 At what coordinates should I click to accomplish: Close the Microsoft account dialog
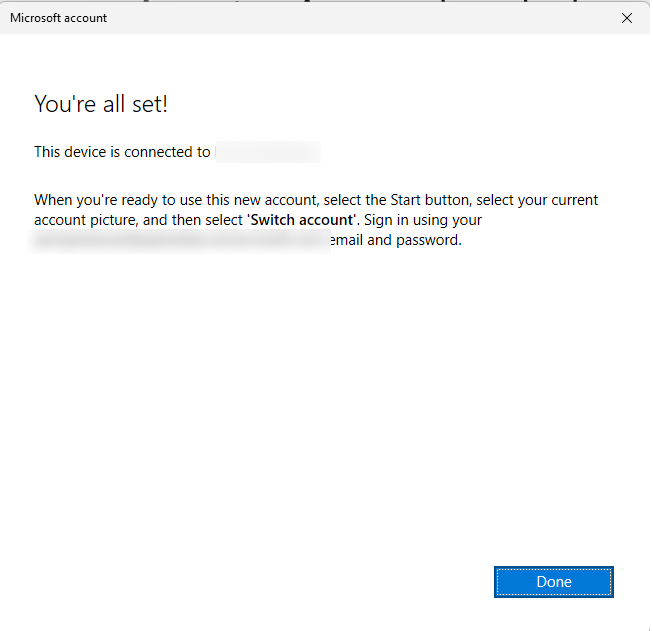point(626,18)
